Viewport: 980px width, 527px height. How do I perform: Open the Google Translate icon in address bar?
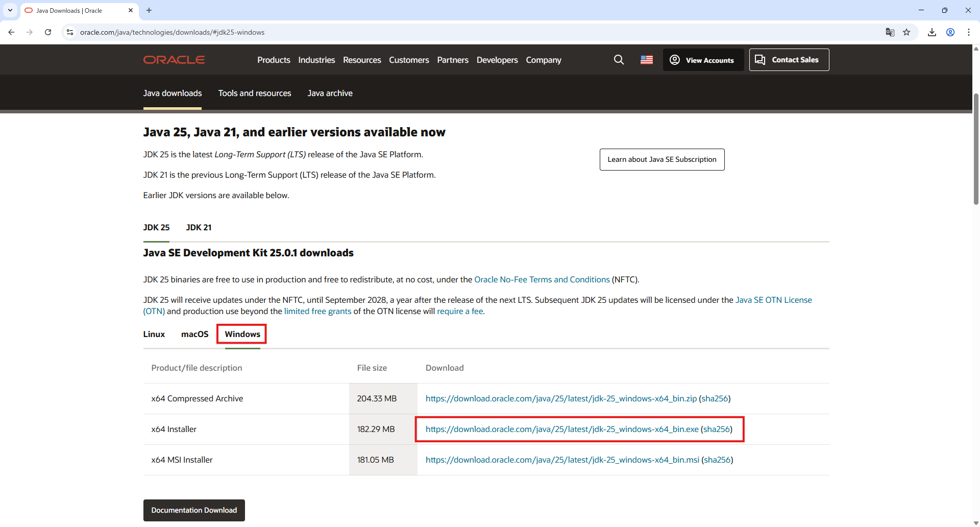click(x=890, y=32)
